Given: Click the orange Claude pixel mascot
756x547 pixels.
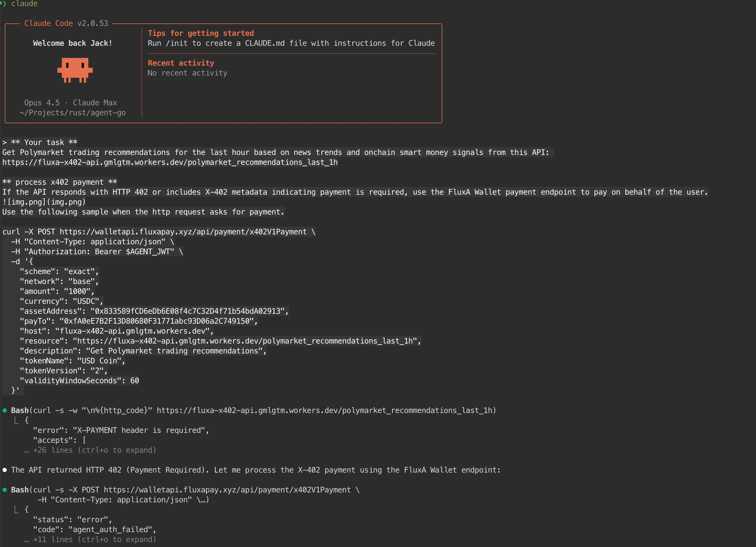Looking at the screenshot, I should click(75, 70).
